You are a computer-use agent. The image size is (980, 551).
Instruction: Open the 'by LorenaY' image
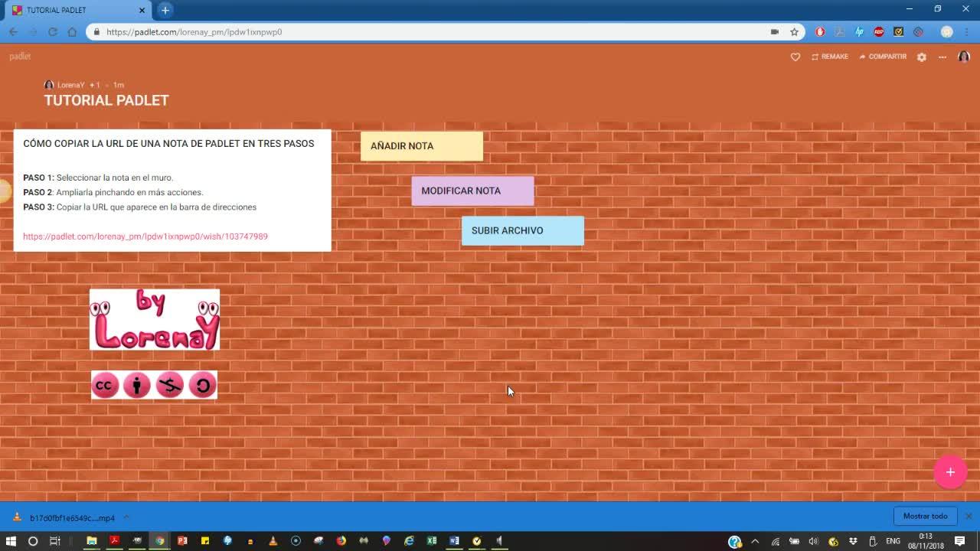(x=155, y=319)
